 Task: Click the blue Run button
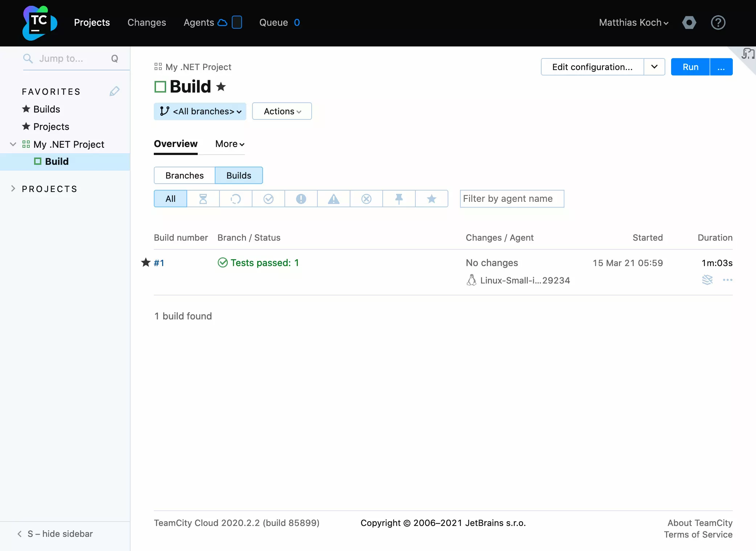tap(690, 67)
